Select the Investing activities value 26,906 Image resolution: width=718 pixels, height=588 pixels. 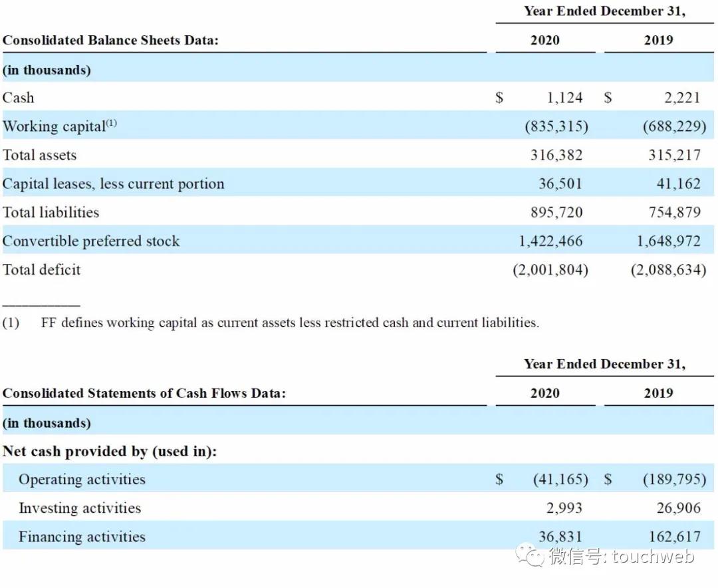(x=679, y=508)
